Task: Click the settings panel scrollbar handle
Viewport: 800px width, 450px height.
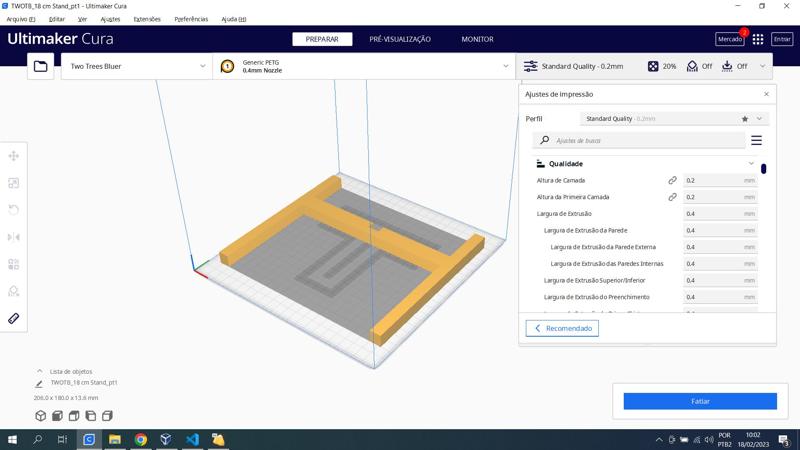Action: (763, 169)
